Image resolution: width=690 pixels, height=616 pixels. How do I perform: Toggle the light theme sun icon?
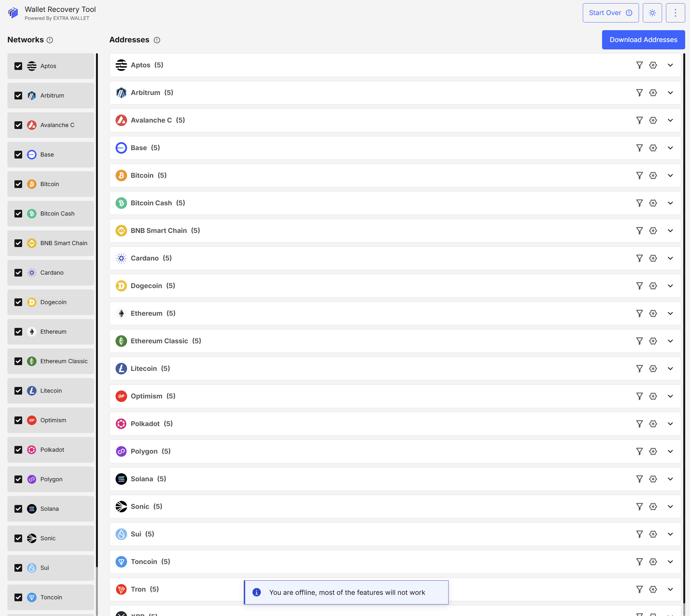pos(652,13)
